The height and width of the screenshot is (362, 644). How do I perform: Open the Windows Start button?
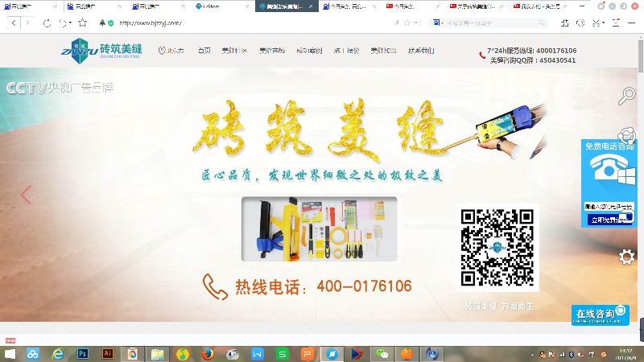click(x=10, y=354)
